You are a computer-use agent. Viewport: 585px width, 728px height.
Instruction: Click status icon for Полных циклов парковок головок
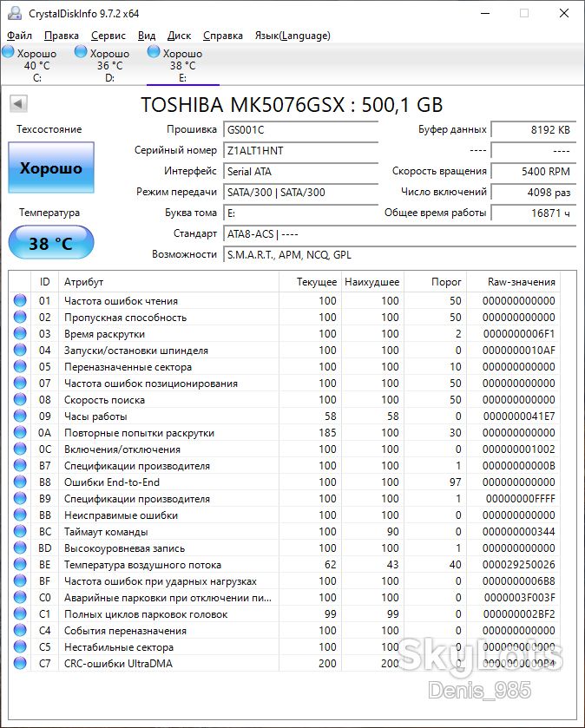click(x=20, y=613)
